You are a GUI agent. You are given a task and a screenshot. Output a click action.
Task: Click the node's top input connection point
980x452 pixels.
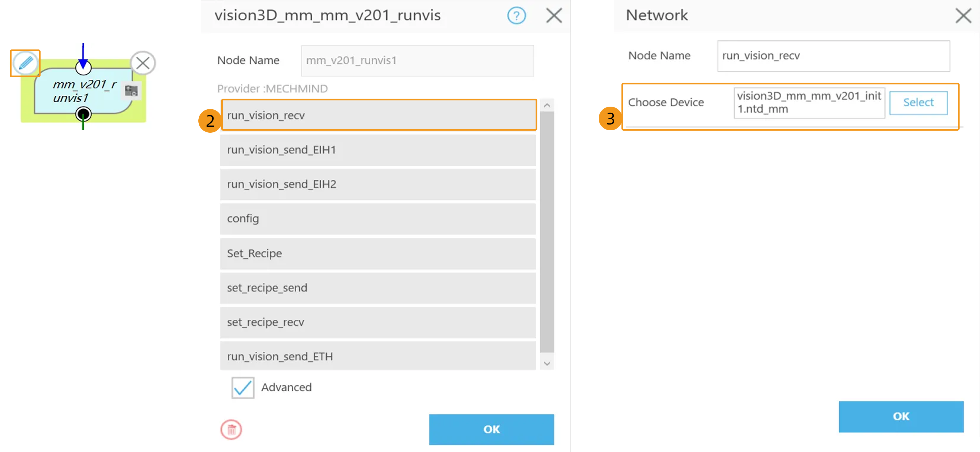tap(83, 67)
